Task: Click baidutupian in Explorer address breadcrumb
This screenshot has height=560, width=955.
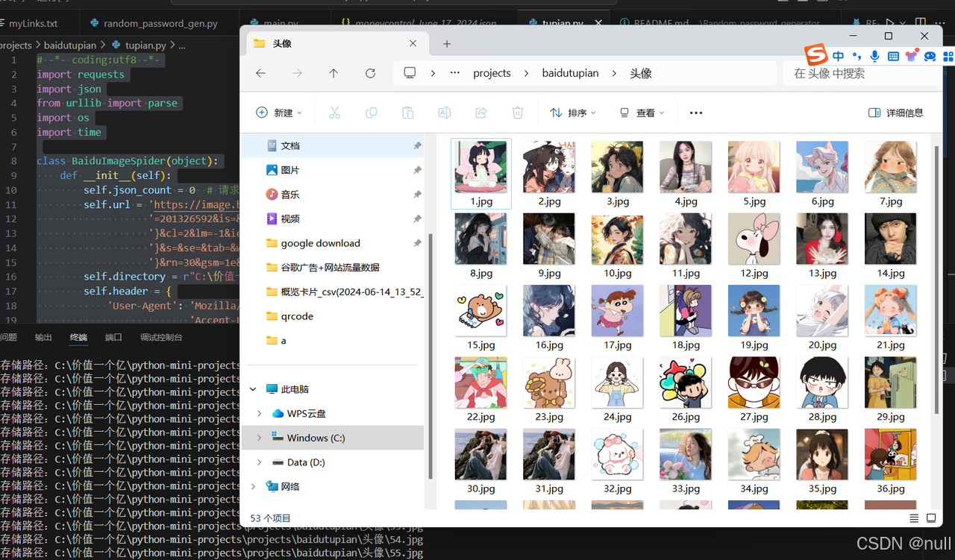Action: coord(570,73)
